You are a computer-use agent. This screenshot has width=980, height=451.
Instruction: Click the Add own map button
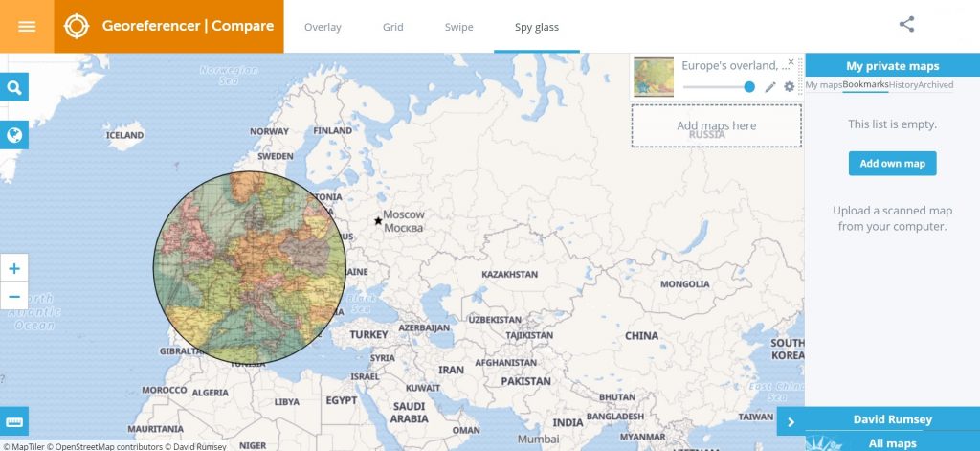(893, 164)
